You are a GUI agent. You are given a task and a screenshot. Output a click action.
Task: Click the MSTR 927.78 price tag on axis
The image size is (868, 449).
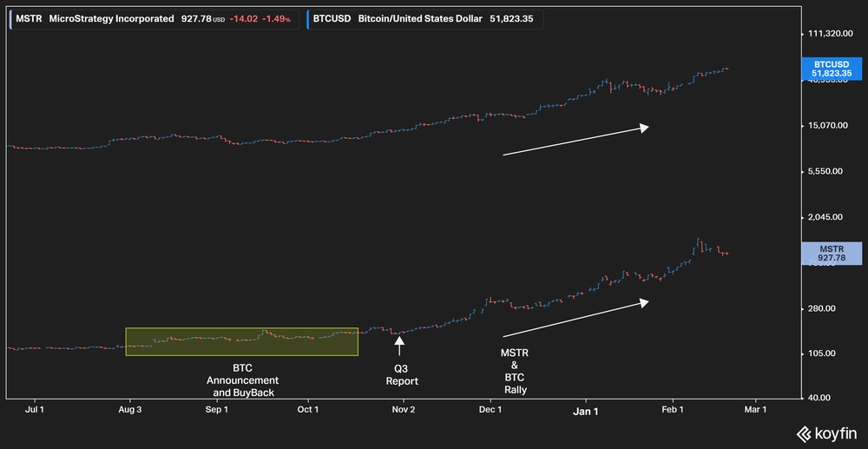pyautogui.click(x=832, y=253)
